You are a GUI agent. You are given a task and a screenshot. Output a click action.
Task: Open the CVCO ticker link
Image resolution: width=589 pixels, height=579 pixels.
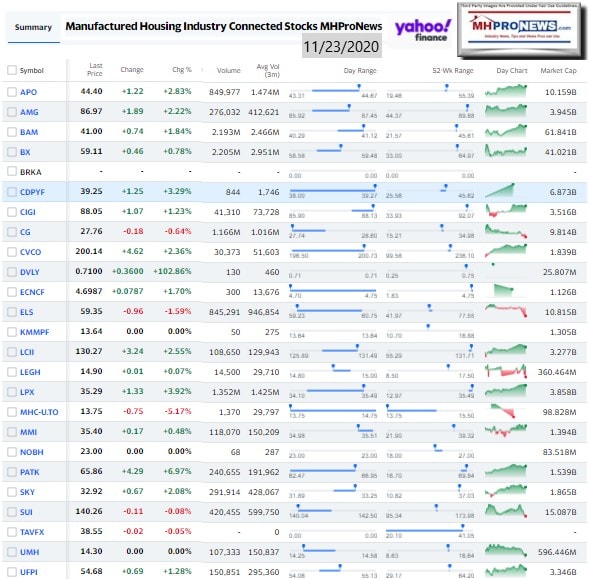pyautogui.click(x=30, y=252)
